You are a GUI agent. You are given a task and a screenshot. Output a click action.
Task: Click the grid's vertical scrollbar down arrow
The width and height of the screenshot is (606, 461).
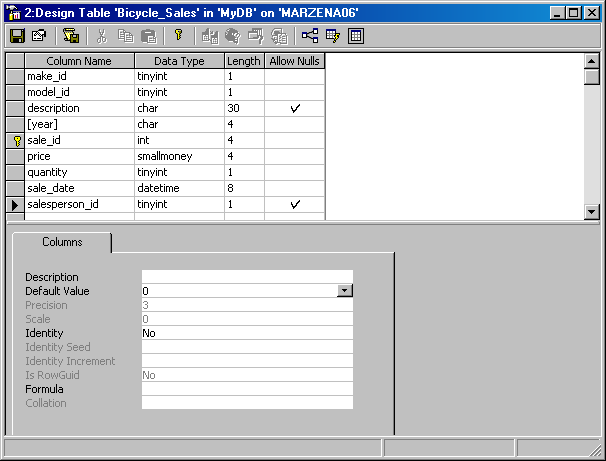tap(591, 211)
